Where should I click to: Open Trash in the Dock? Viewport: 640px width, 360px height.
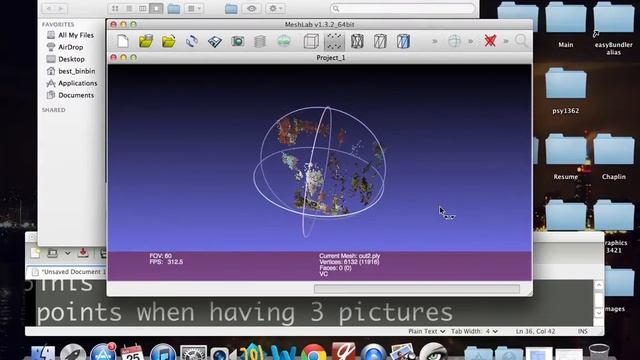tap(599, 352)
